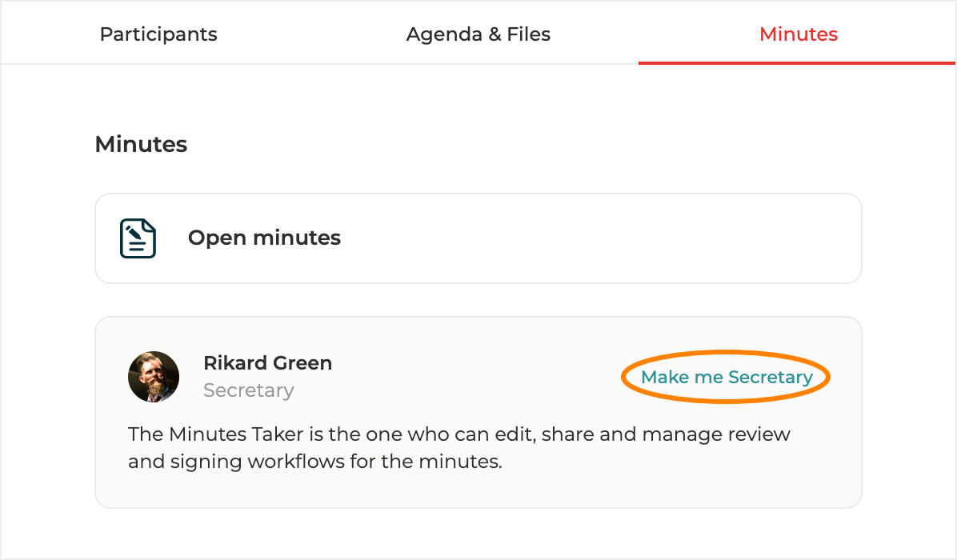
Task: Select the Minutes tab
Action: (798, 34)
